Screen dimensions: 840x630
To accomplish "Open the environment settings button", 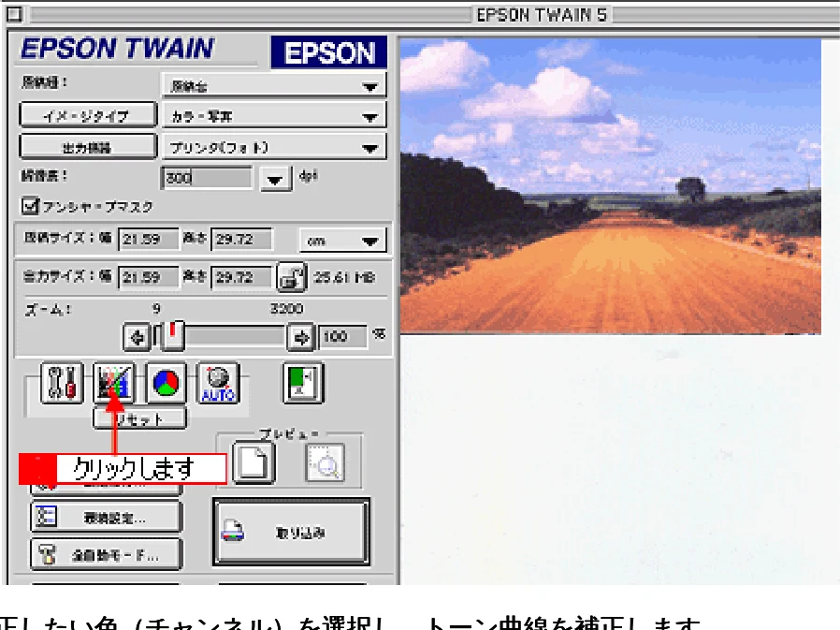I will click(106, 517).
